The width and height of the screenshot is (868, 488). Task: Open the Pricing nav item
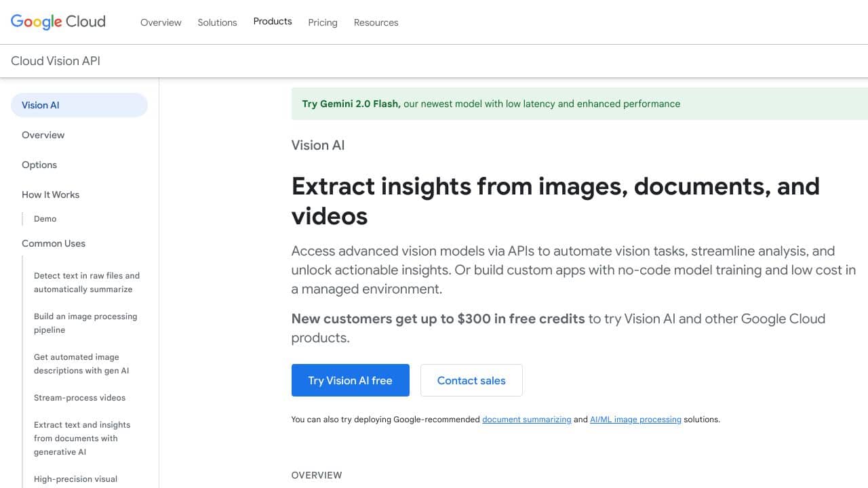pos(323,22)
